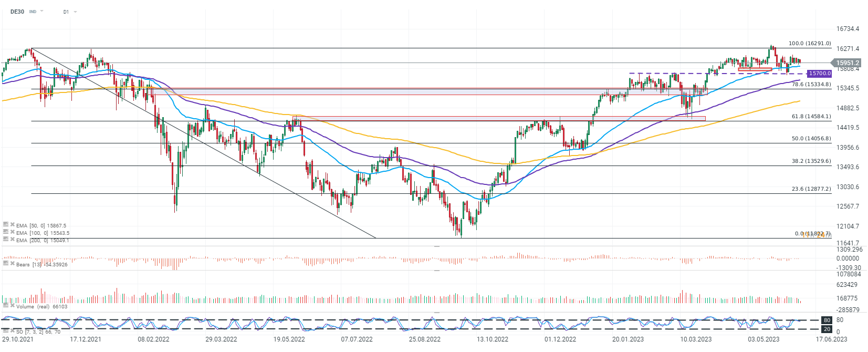
Task: Remove the Volume (real) indicator
Action: point(12,305)
